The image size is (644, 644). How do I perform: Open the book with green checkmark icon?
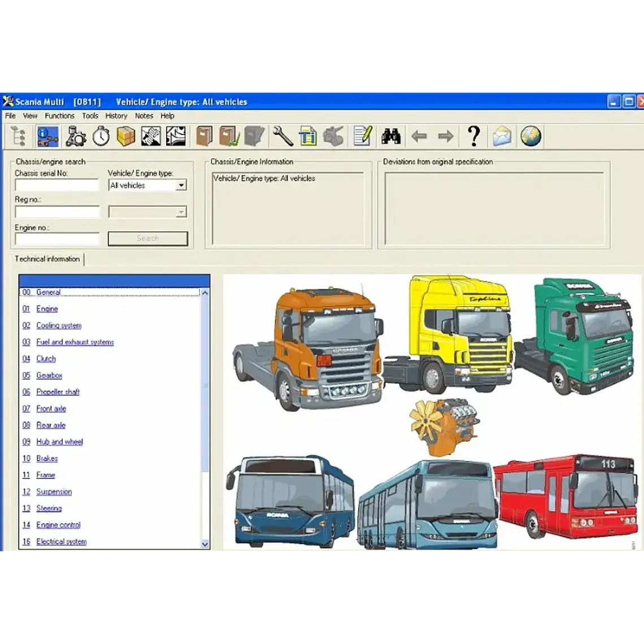pyautogui.click(x=229, y=136)
